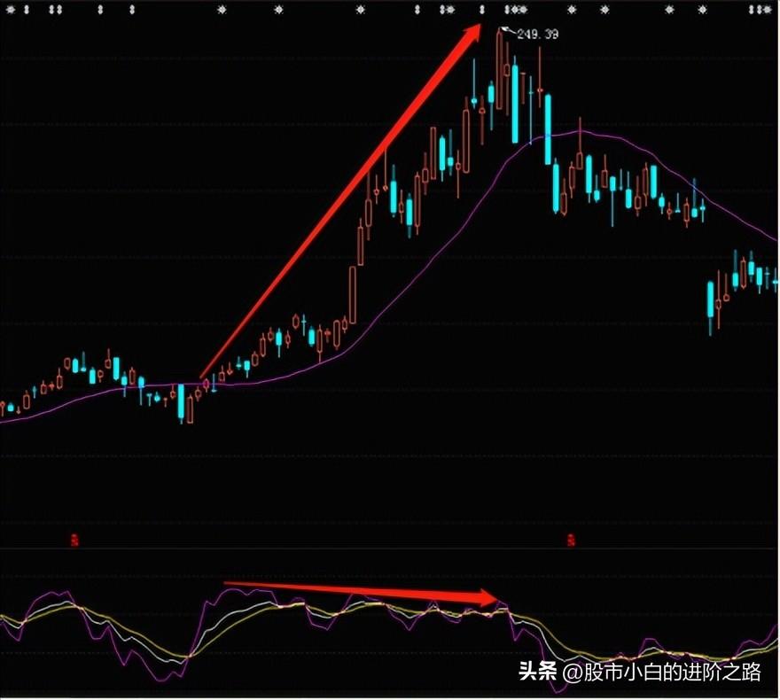This screenshot has width=780, height=700.
Task: Click the tail of the indicator divergence arrow
Action: coord(226,583)
